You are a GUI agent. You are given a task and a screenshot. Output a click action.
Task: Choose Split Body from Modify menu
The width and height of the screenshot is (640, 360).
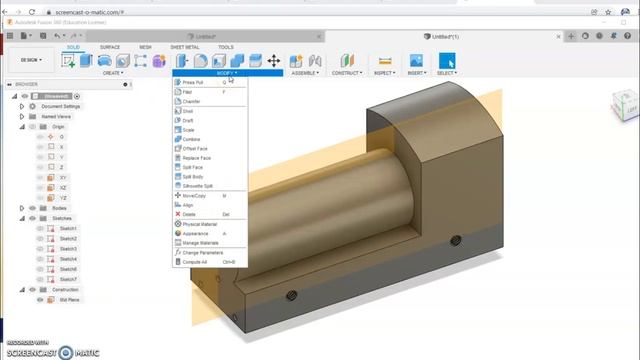tap(210, 177)
